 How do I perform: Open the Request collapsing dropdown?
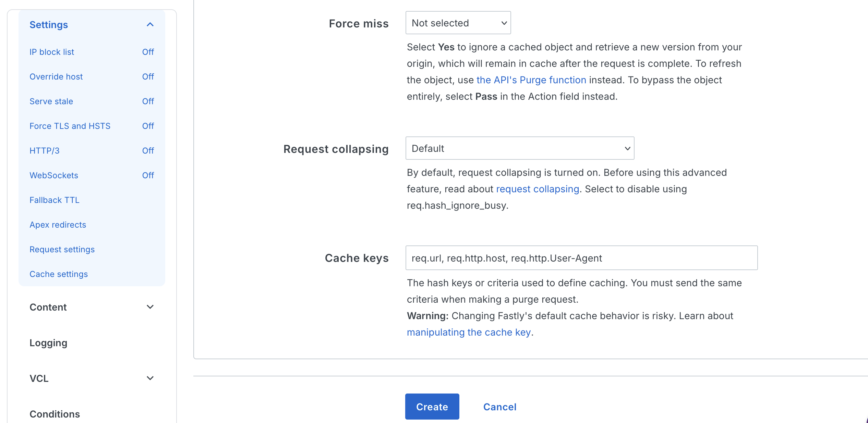tap(519, 148)
